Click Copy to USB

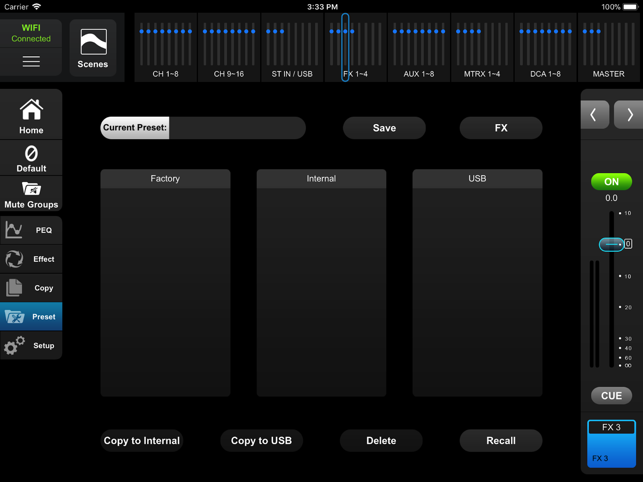[262, 441]
